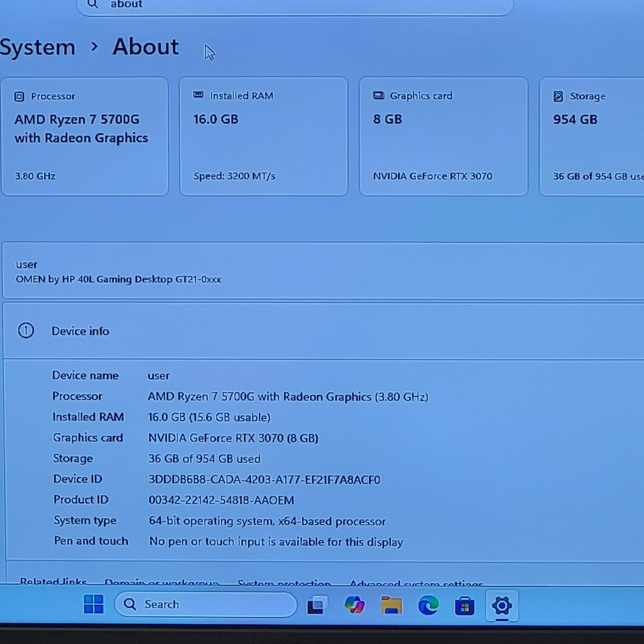Click the About page title
The image size is (644, 644).
click(x=146, y=47)
